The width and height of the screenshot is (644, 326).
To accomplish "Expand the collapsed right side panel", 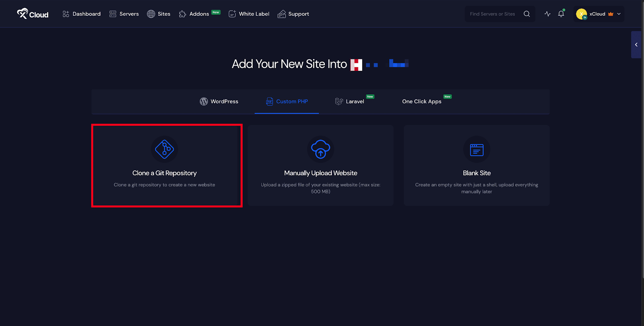I will [636, 45].
